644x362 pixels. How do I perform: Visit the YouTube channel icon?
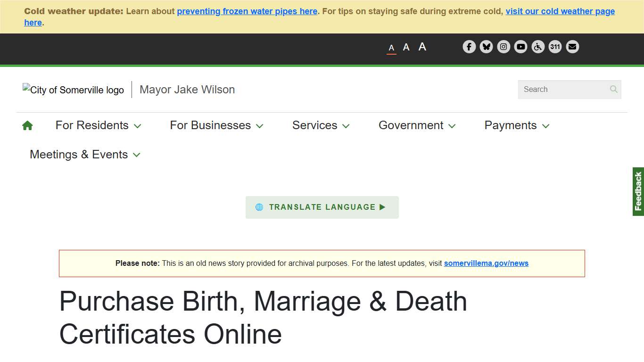coord(520,47)
